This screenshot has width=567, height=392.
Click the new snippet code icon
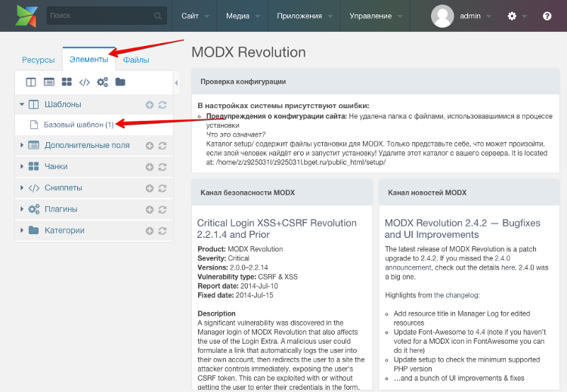coord(84,82)
